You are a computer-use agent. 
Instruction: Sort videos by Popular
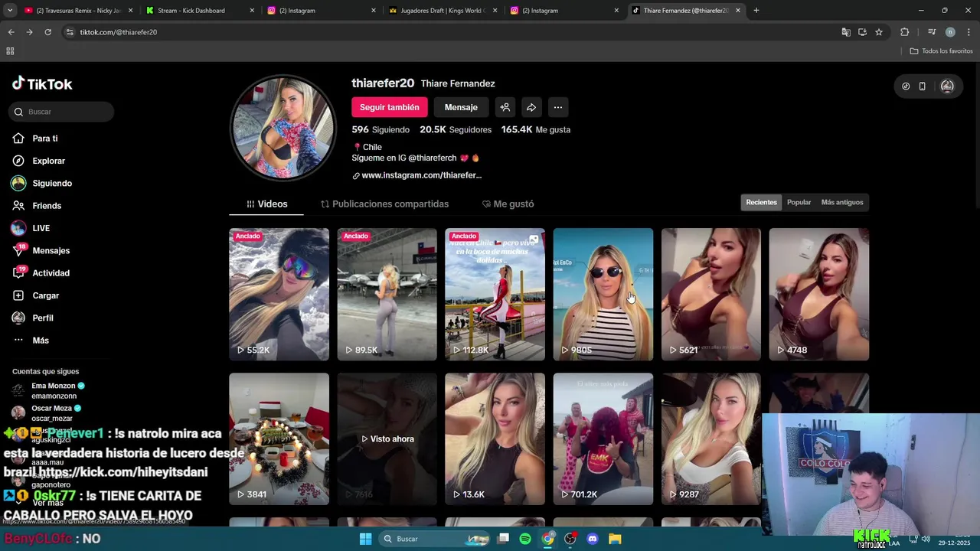pos(799,202)
